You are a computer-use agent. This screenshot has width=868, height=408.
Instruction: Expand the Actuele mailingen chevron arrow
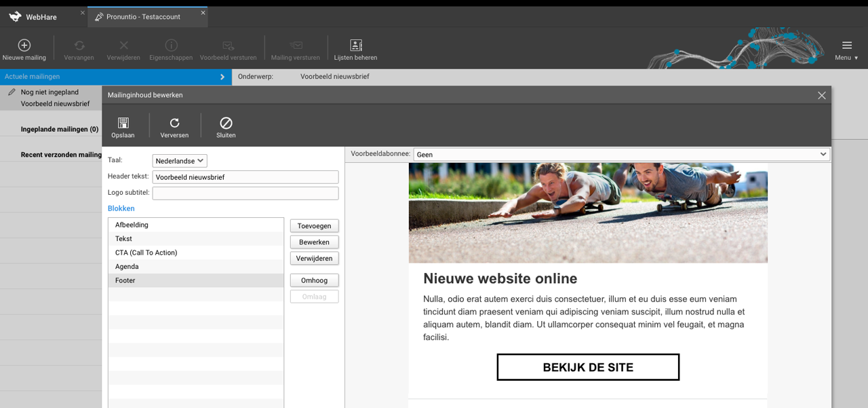tap(222, 77)
